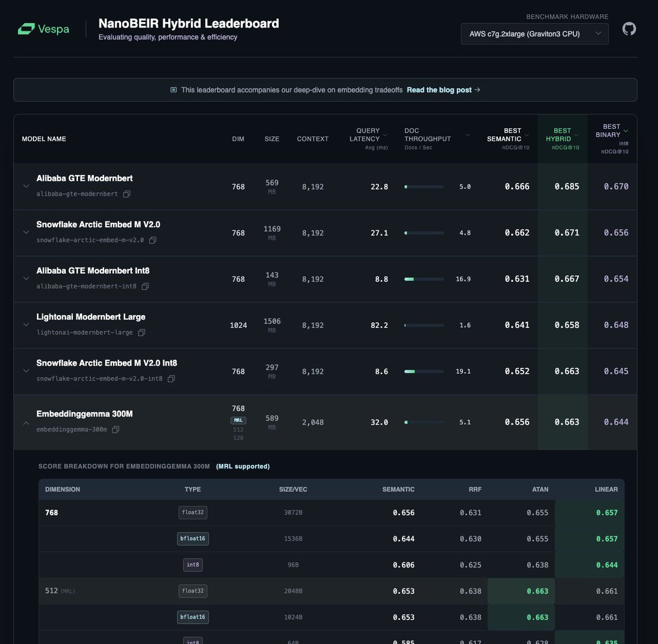Click the MRL badge on Embeddinggemma 300M
Viewport: 658px width, 644px height.
coord(238,420)
